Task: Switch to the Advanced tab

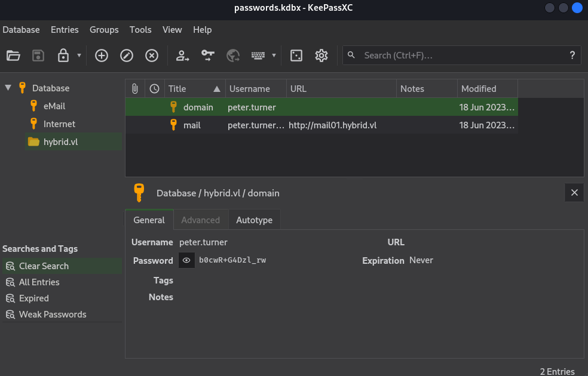Action: click(201, 220)
